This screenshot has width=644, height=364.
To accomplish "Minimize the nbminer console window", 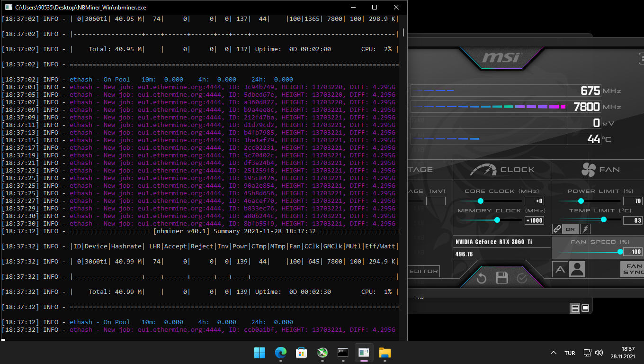I will (x=353, y=7).
